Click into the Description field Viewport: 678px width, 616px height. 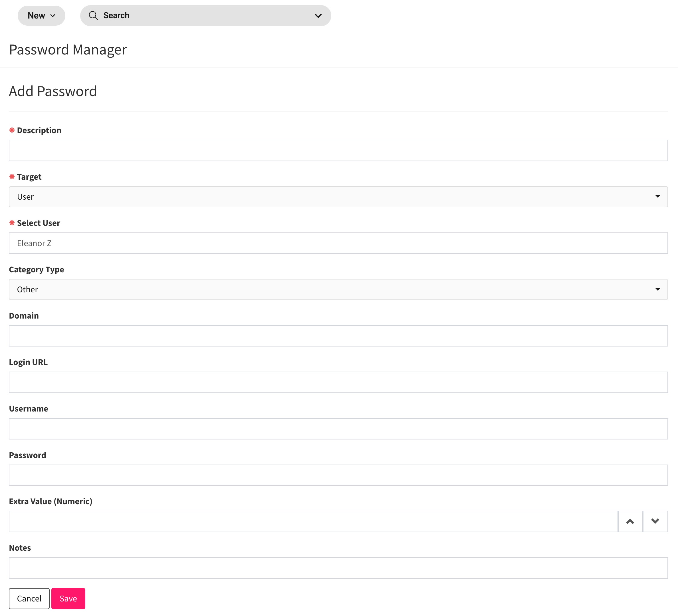click(338, 150)
